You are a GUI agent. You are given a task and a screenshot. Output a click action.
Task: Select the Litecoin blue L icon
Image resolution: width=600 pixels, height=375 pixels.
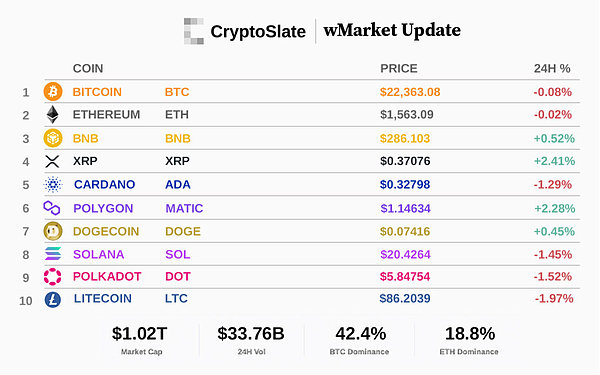(x=53, y=299)
